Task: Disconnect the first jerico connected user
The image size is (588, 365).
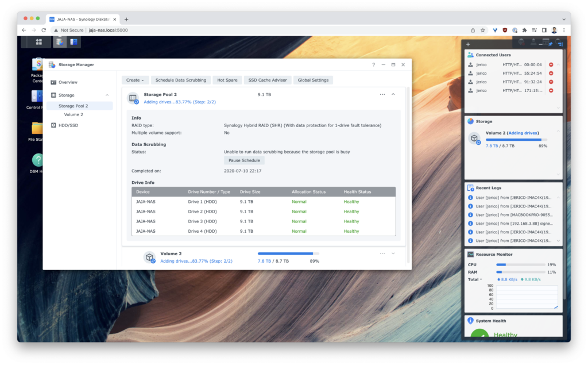Action: [x=551, y=65]
